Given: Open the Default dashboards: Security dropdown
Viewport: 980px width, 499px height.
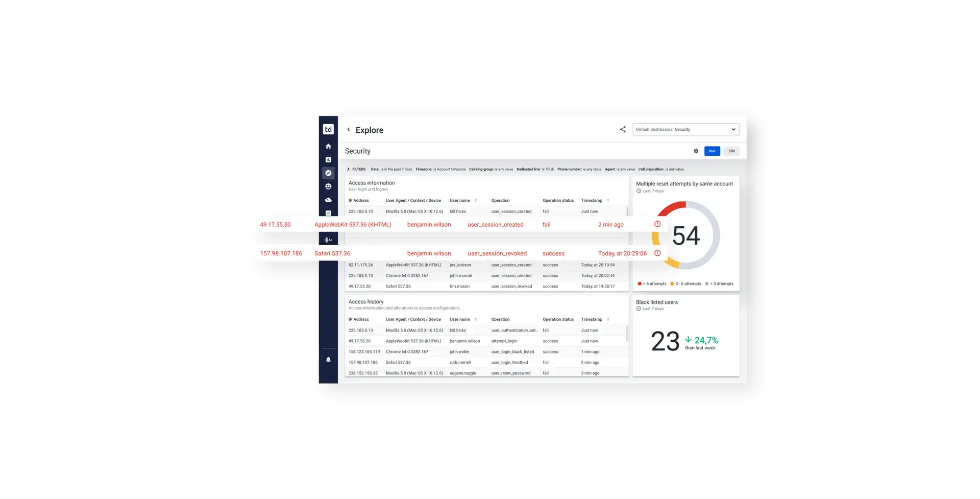Looking at the screenshot, I should point(685,130).
